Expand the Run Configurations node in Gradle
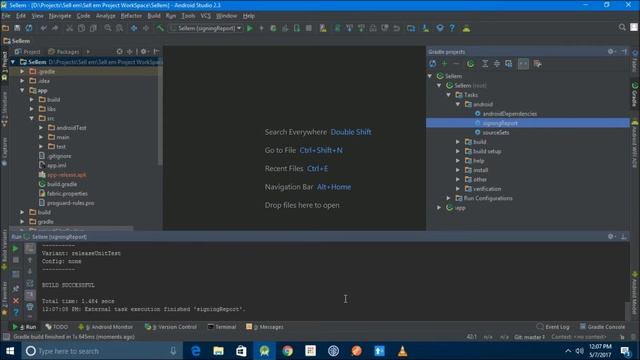 click(449, 198)
